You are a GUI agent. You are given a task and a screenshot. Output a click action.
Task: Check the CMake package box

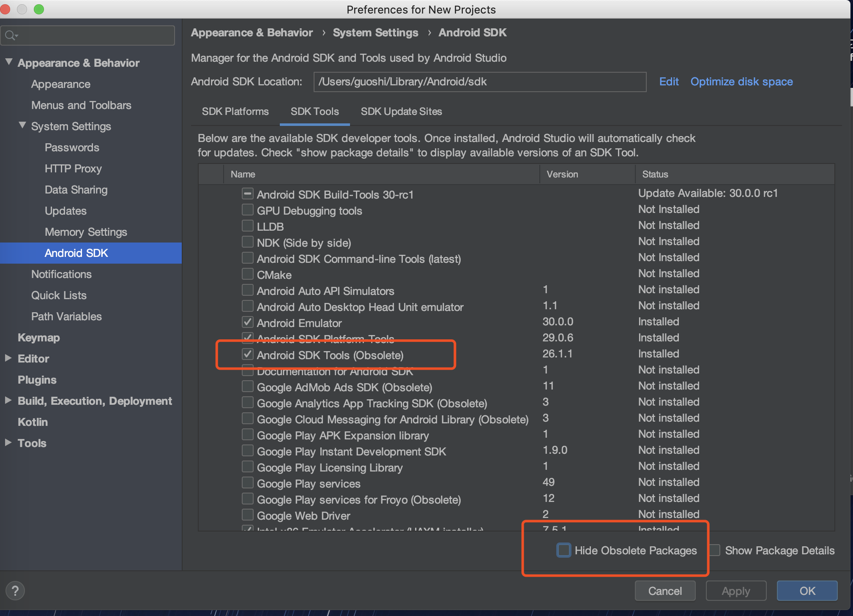pyautogui.click(x=248, y=274)
